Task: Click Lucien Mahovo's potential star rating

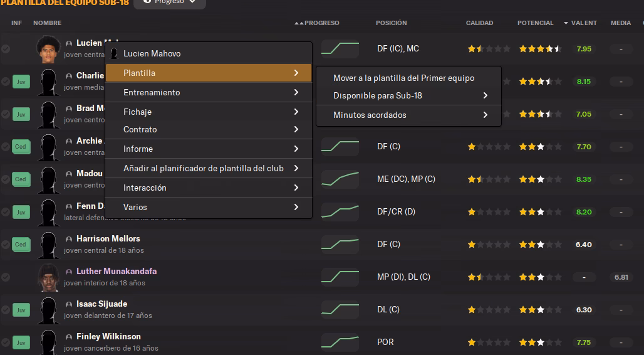Action: (539, 49)
